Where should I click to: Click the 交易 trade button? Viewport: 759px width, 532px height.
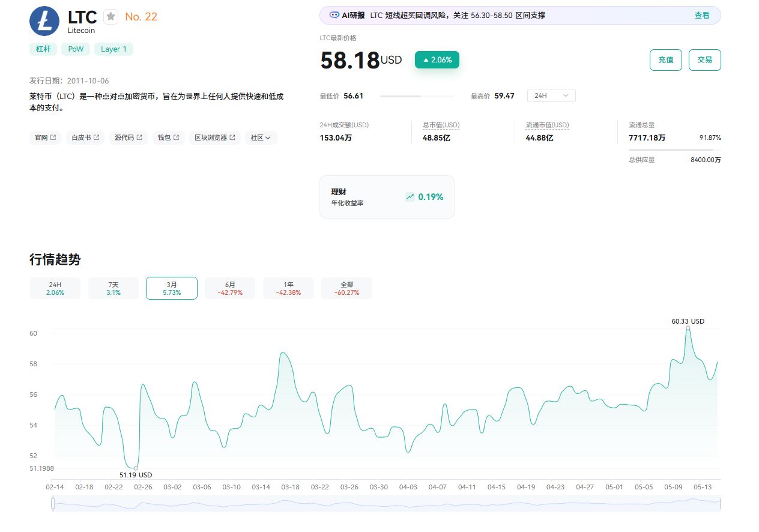(705, 60)
